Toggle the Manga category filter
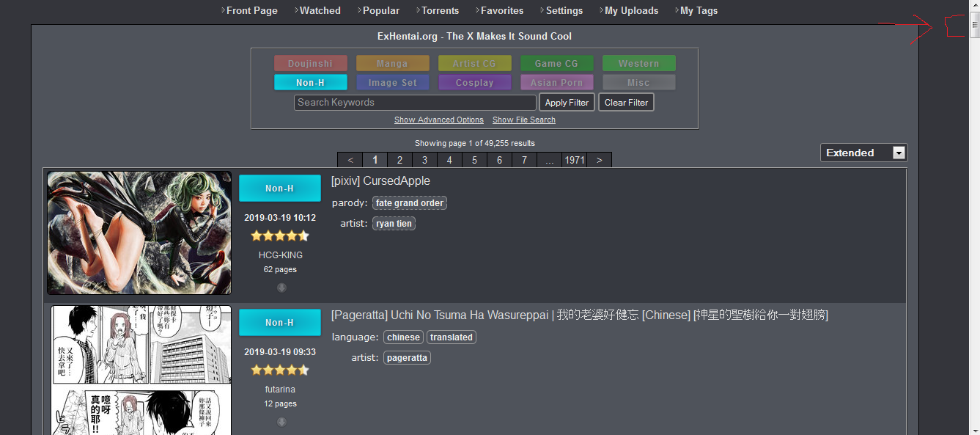The image size is (980, 435). pos(392,64)
